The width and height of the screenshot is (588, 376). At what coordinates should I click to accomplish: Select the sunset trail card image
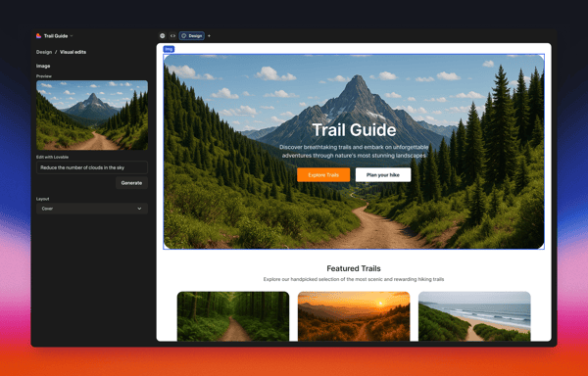point(354,316)
